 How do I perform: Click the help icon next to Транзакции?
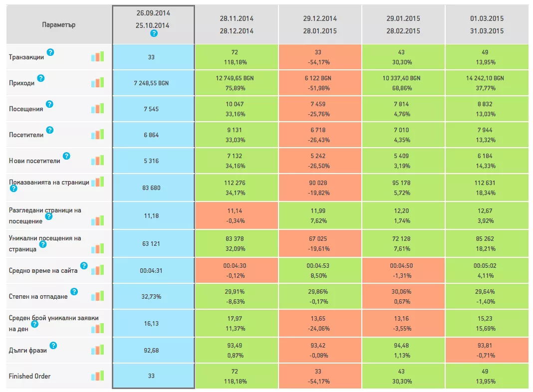(x=50, y=52)
